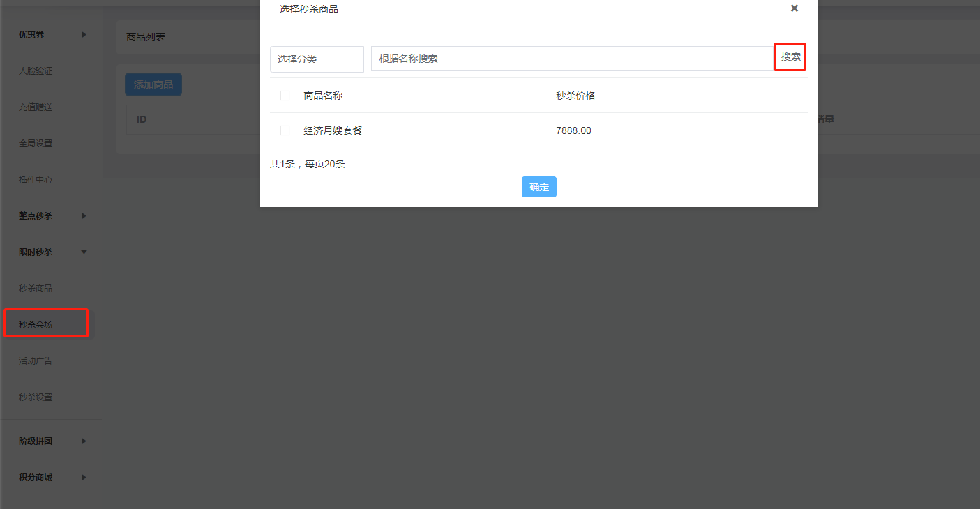Click the 添加商品 button
This screenshot has height=509, width=980.
[x=153, y=84]
